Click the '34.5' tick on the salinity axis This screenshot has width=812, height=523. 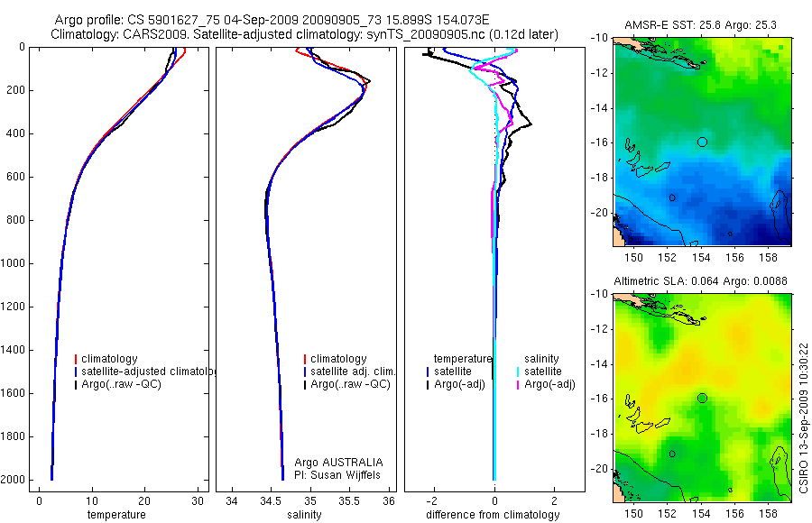(x=271, y=501)
